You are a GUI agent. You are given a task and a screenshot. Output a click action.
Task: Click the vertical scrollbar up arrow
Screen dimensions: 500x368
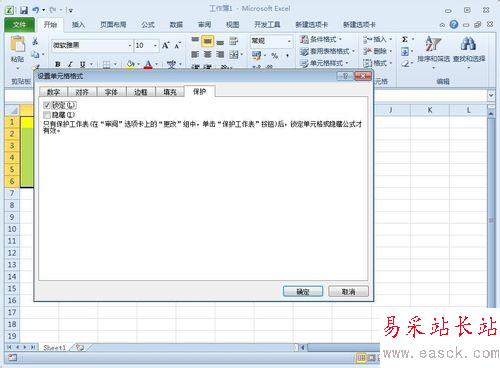pos(491,114)
